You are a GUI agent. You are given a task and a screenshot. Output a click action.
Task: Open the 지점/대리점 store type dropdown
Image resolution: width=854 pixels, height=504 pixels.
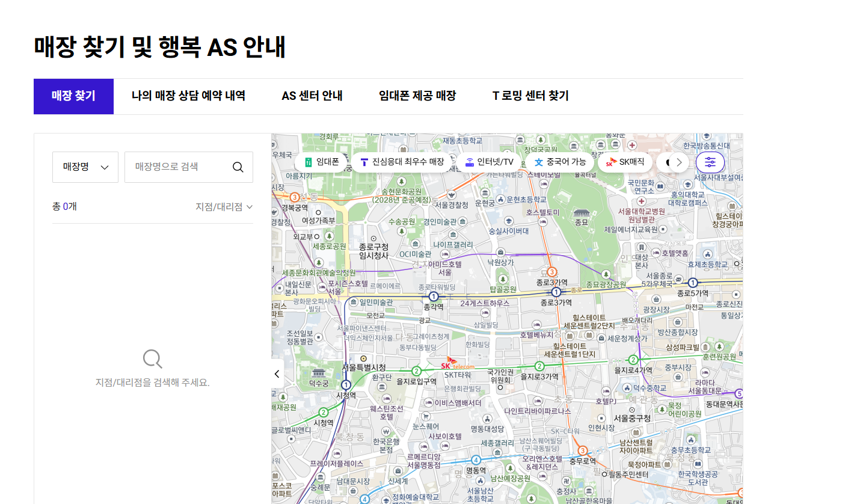pos(224,207)
